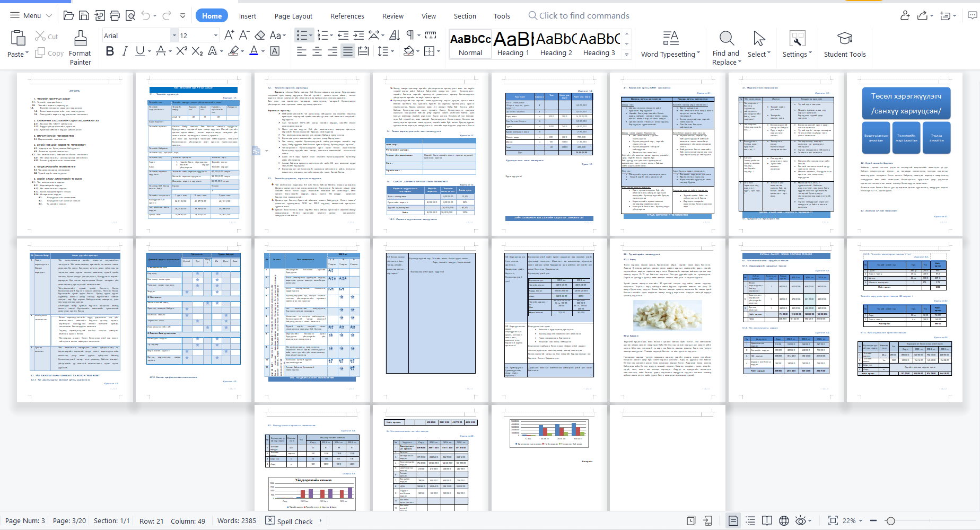Screen dimensions: 980x530
Task: Apply the Normal style
Action: tap(470, 44)
